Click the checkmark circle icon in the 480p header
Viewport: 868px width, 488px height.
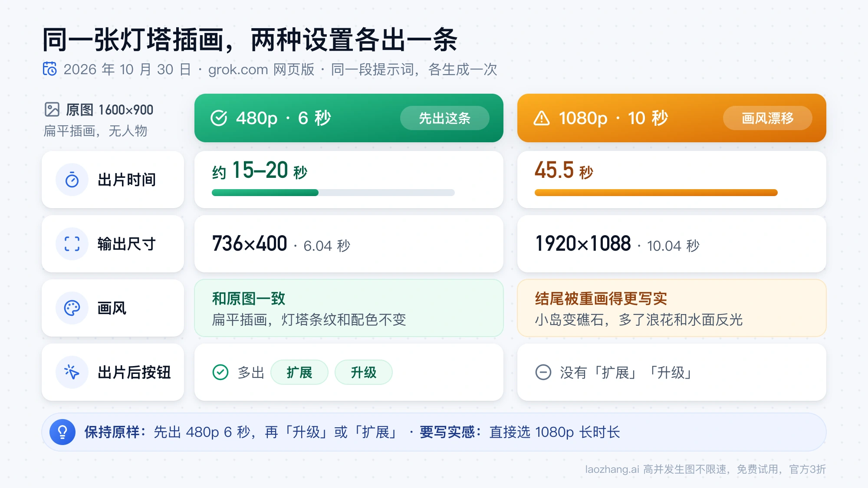click(x=219, y=118)
